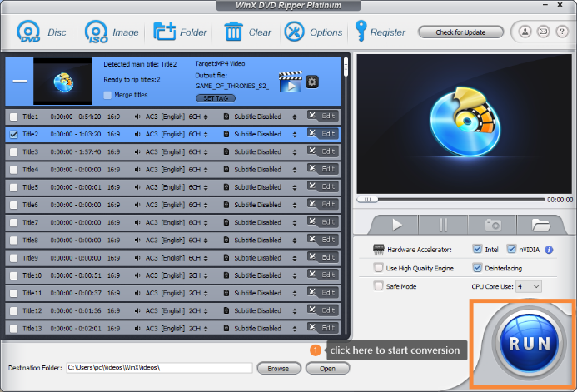The width and height of the screenshot is (577, 392).
Task: Enable the Merge titles checkbox
Action: 107,95
